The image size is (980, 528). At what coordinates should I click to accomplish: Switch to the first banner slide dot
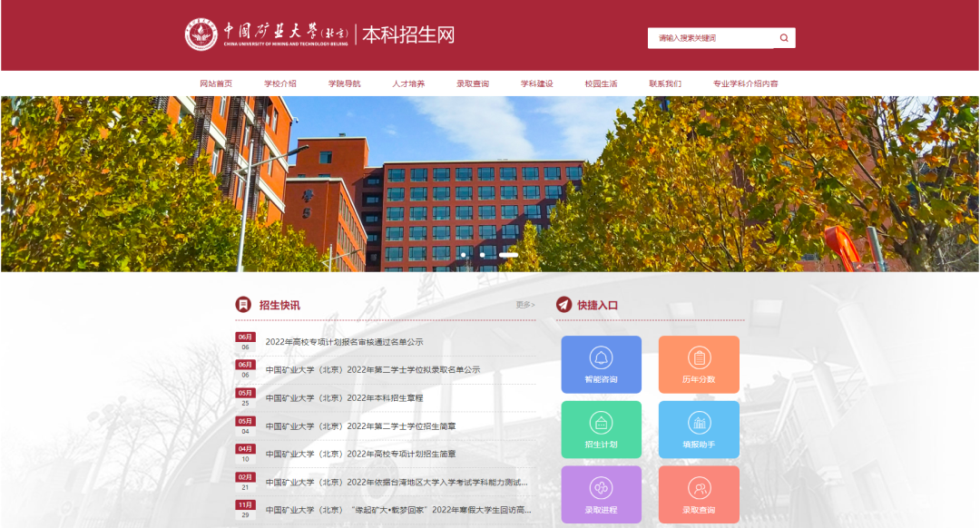[463, 255]
